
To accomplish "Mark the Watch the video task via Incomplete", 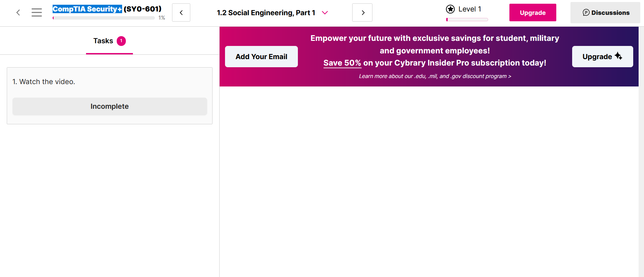I will (x=110, y=106).
